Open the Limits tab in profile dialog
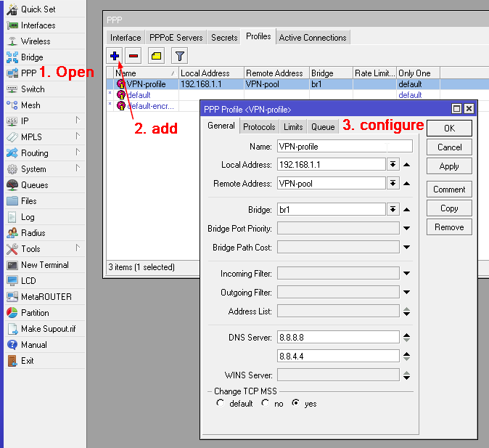Viewport: 489px width, 448px height. [x=293, y=127]
